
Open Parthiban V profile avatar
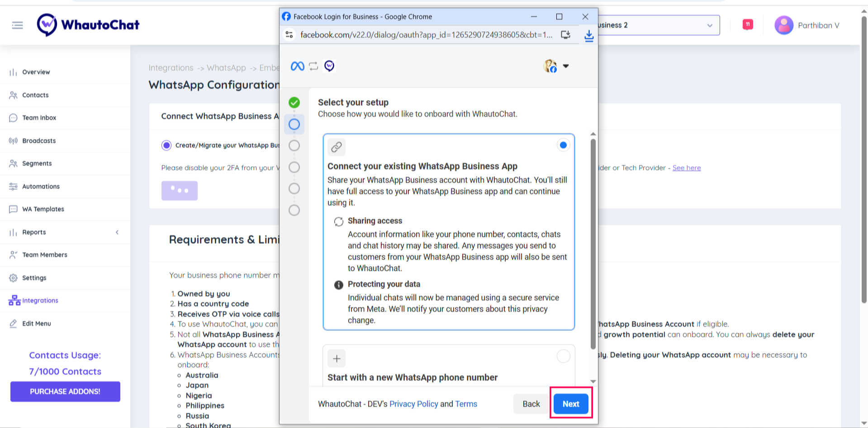(784, 25)
